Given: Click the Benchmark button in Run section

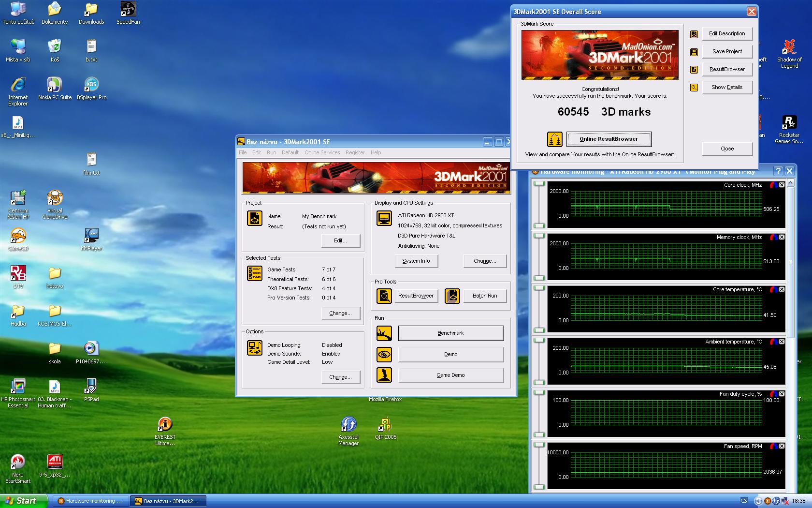Looking at the screenshot, I should [450, 333].
